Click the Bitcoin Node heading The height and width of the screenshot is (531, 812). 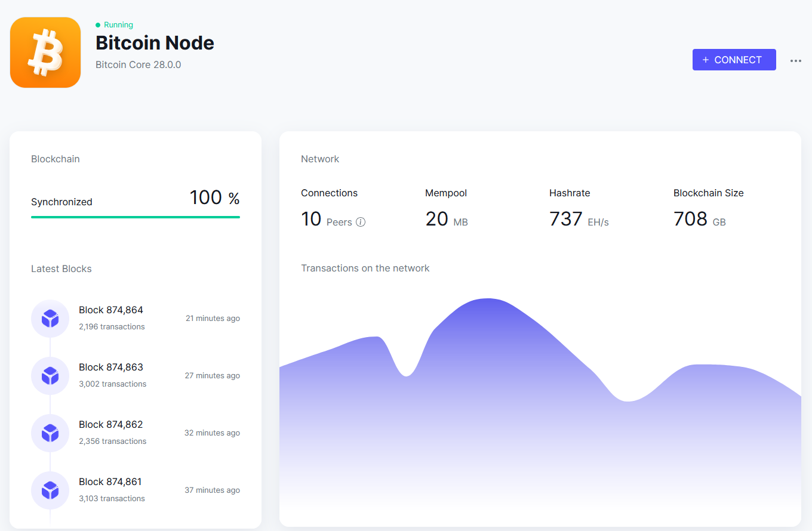click(x=155, y=43)
